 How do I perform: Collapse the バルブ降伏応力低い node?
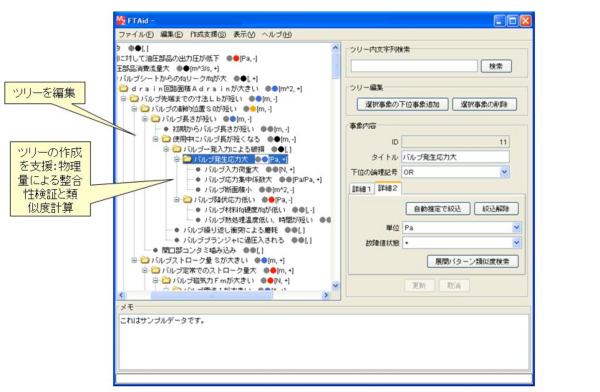[177, 199]
